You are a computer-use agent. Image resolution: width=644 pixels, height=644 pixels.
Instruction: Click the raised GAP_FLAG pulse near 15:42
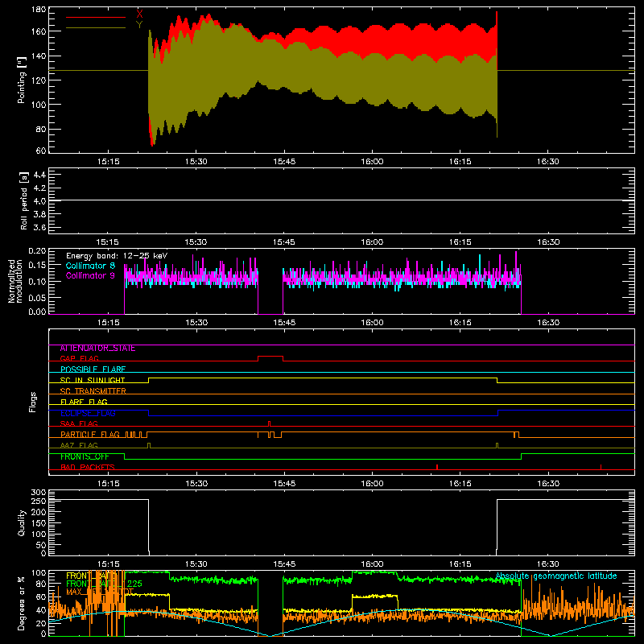(x=270, y=357)
